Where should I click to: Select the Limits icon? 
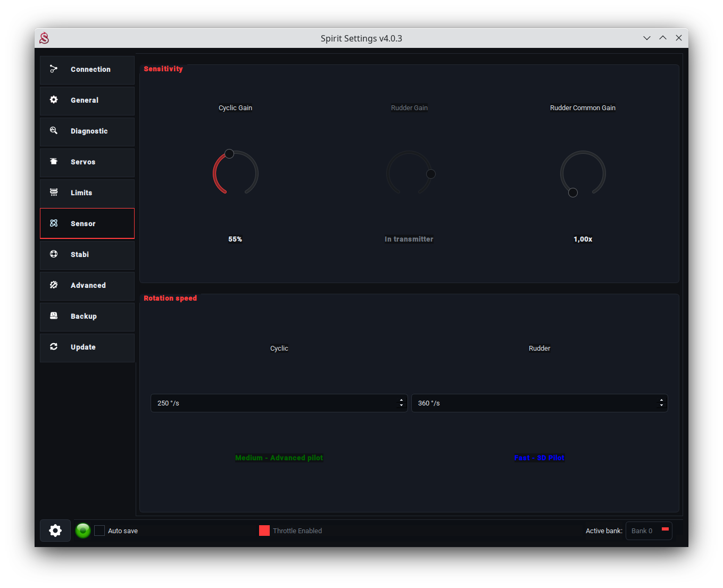54,193
